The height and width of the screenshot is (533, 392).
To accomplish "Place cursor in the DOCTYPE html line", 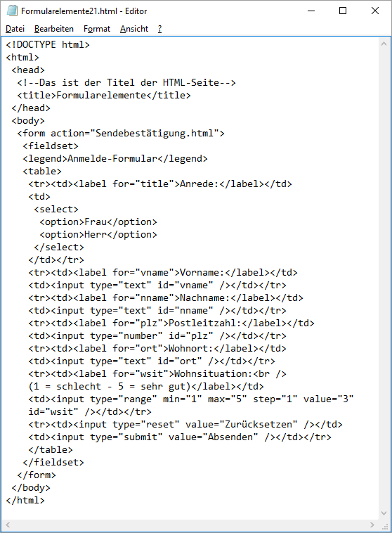I will pyautogui.click(x=48, y=44).
